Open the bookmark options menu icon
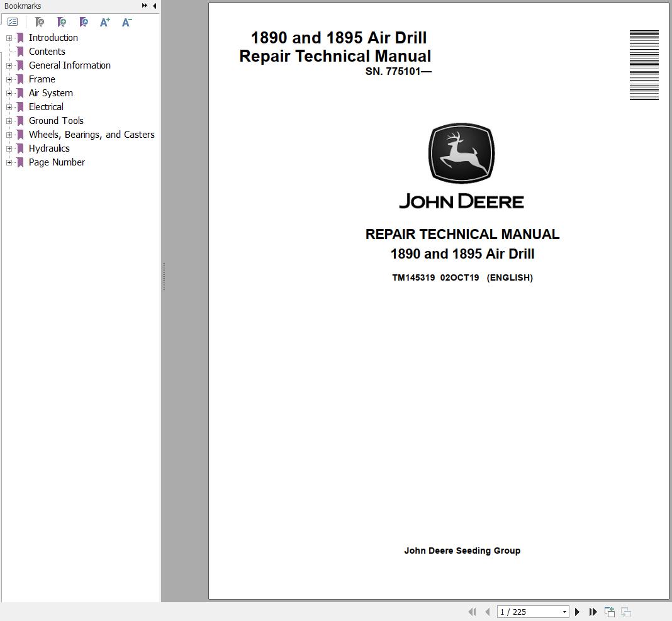 click(12, 21)
